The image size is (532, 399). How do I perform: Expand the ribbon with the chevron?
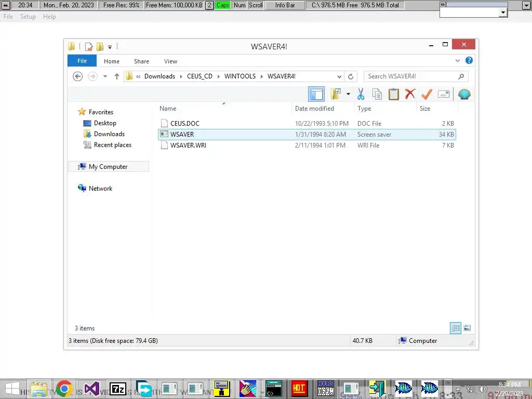pyautogui.click(x=457, y=60)
